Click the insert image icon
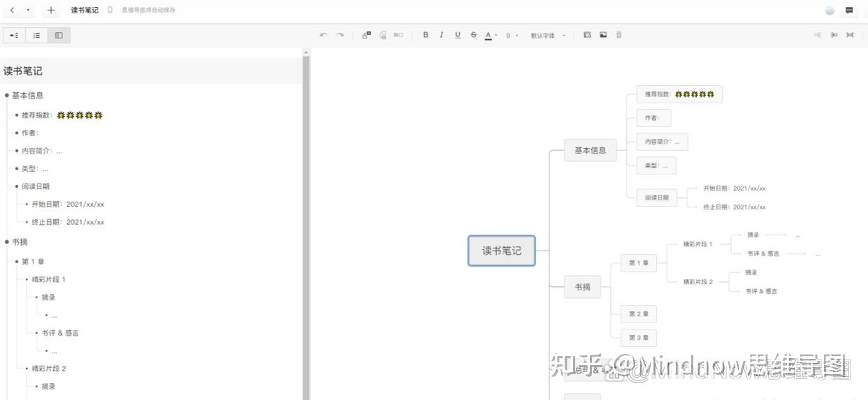 603,35
